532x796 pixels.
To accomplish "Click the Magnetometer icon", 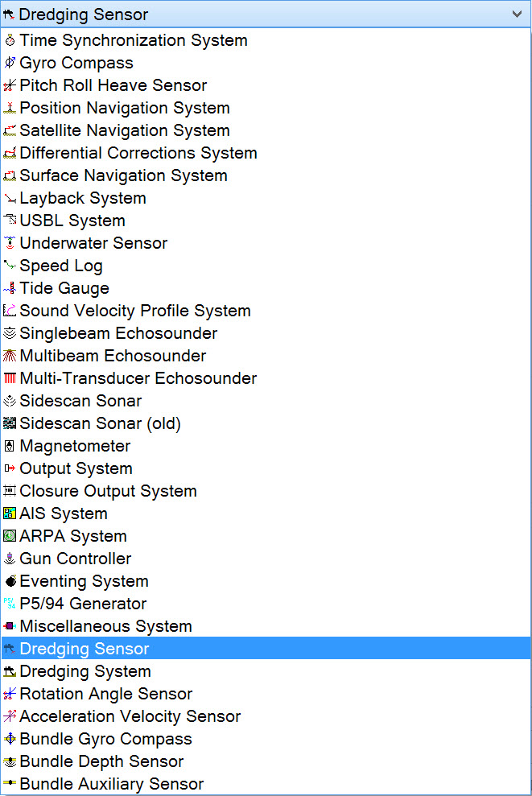I will point(10,446).
